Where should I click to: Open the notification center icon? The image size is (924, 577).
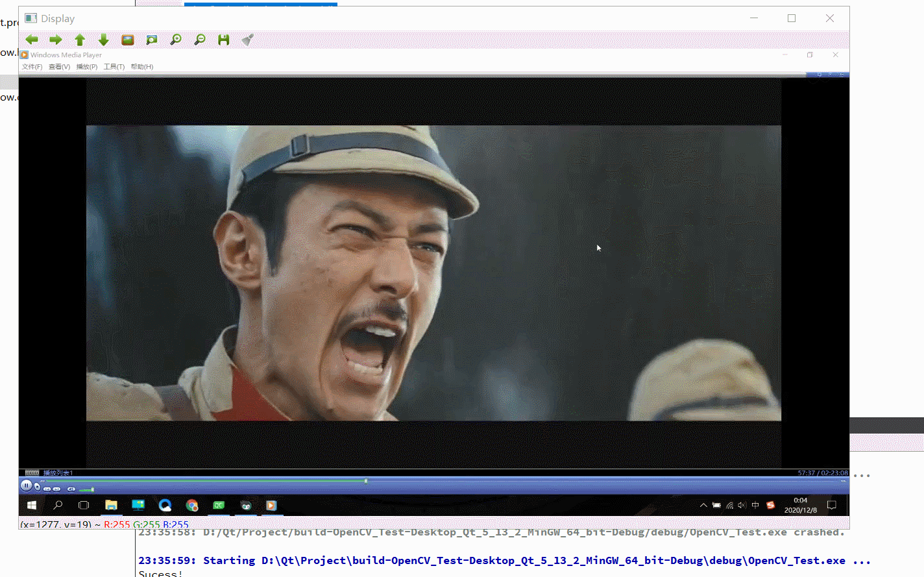tap(832, 505)
